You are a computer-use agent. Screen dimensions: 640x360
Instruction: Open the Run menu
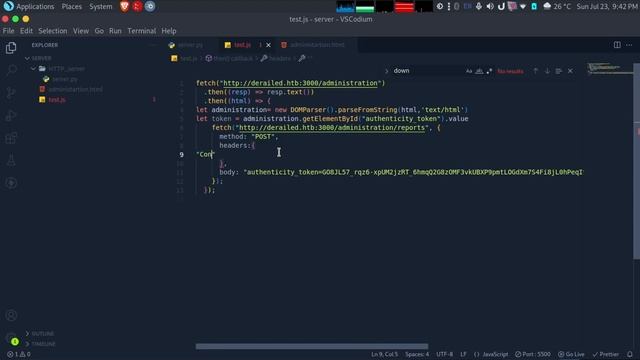pos(115,31)
